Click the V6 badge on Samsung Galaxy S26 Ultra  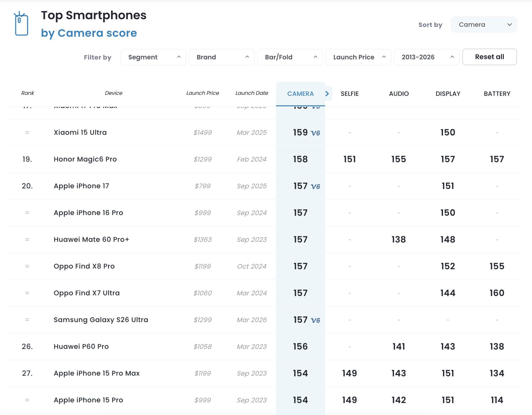click(x=315, y=320)
